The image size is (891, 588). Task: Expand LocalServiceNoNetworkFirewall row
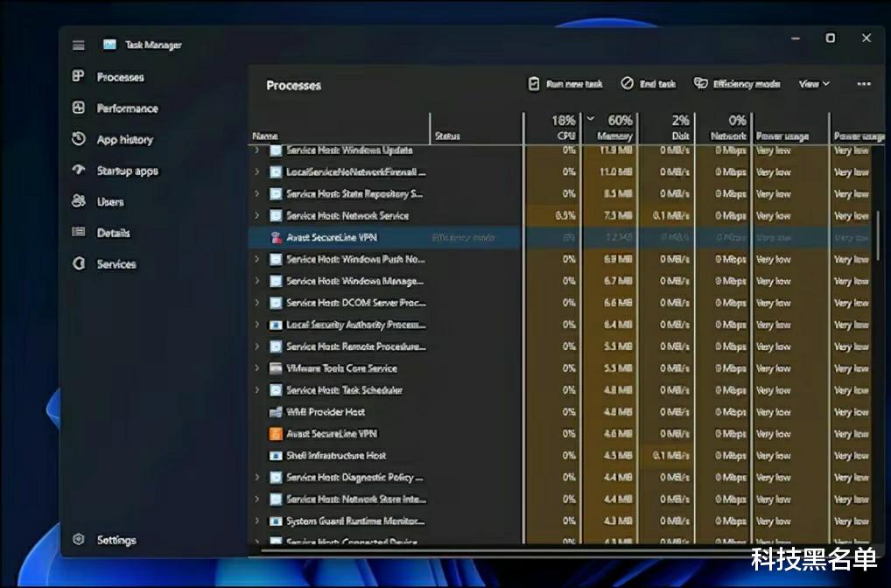click(x=256, y=171)
